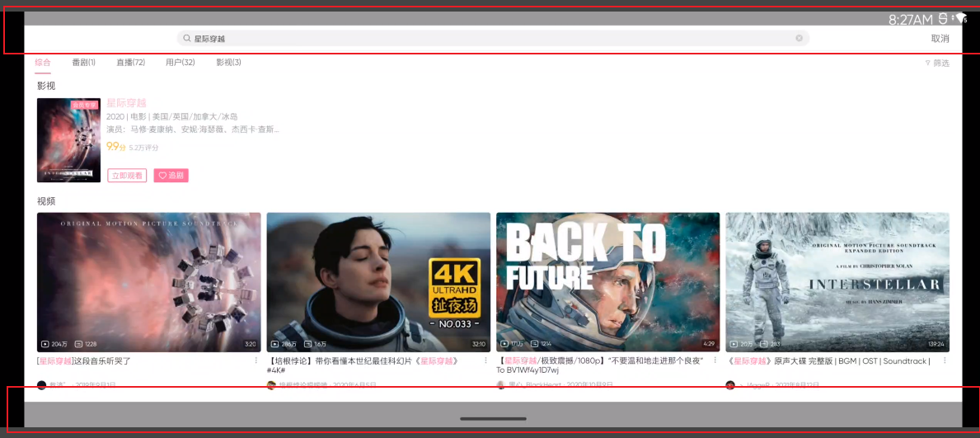Open the title [星际穿越]这段音乐听哭了
Image resolution: width=980 pixels, height=438 pixels.
[84, 361]
